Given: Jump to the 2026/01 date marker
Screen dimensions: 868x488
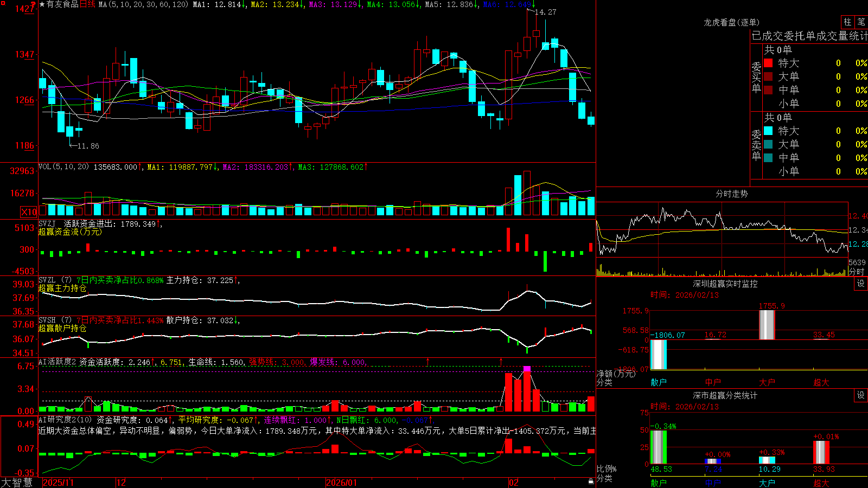Looking at the screenshot, I should point(342,483).
